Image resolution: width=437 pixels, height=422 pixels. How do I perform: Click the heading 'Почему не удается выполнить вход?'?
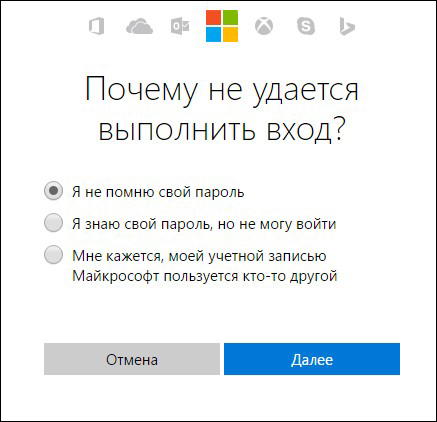click(x=222, y=110)
